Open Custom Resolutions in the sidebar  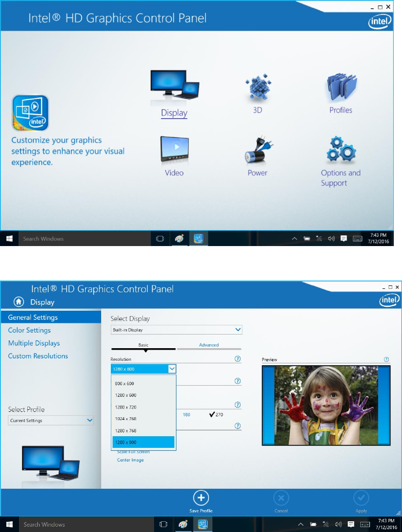click(x=38, y=356)
